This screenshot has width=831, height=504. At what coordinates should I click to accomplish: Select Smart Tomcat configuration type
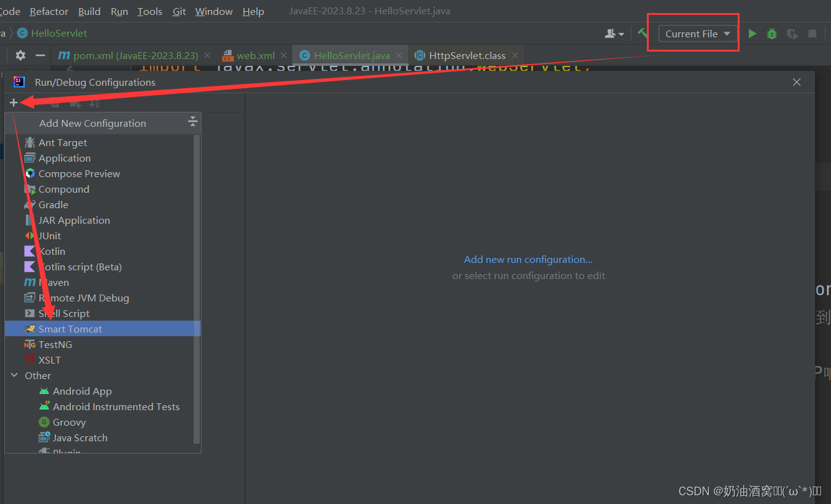(103, 329)
